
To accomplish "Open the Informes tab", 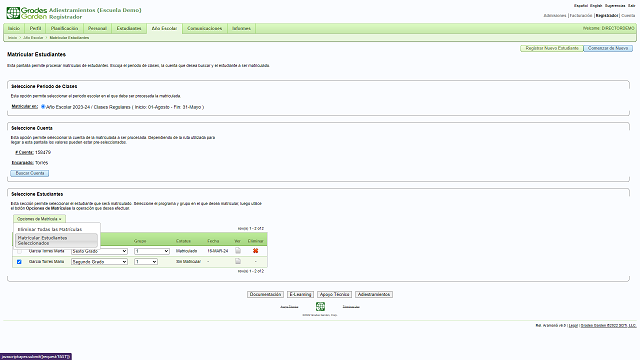I will [241, 28].
